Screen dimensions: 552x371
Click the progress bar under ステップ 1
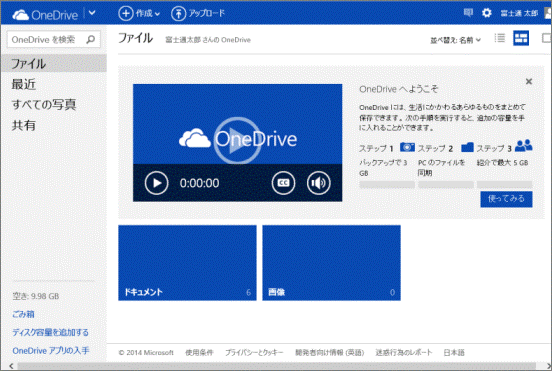pyautogui.click(x=387, y=184)
